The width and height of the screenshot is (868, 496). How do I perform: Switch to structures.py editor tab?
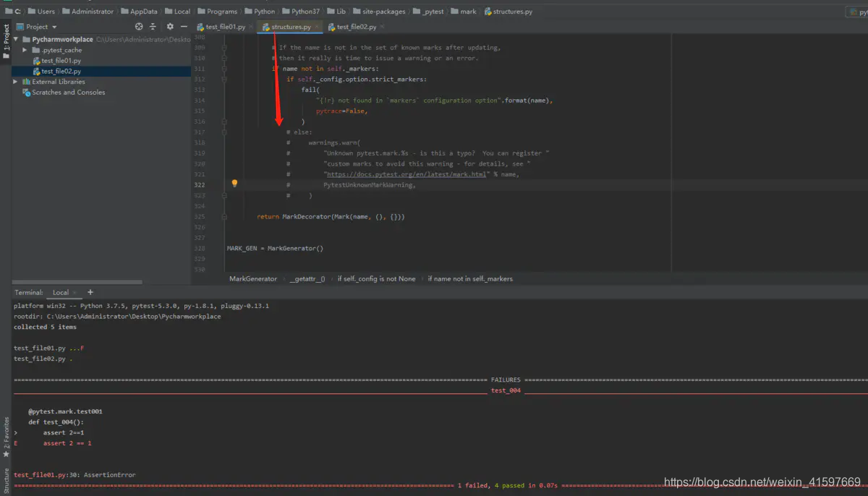(x=291, y=27)
